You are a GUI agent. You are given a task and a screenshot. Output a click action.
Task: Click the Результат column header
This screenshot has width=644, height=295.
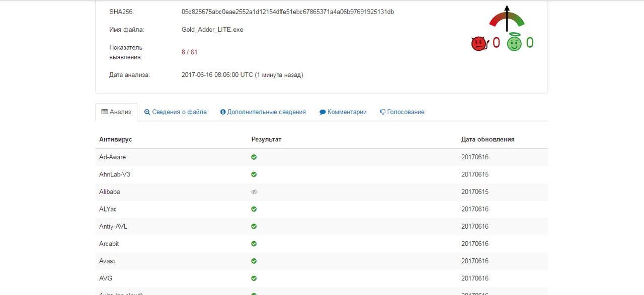coord(266,139)
